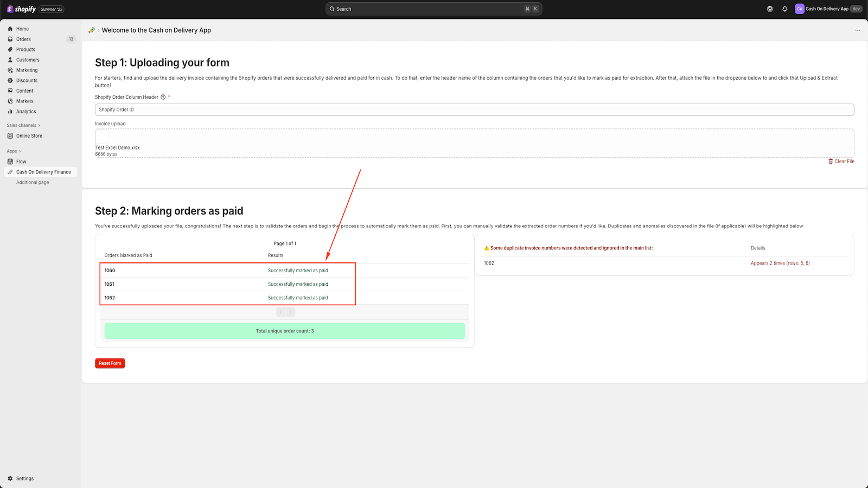Click the Shopify Order ID input field
Image resolution: width=868 pixels, height=488 pixels.
(475, 110)
